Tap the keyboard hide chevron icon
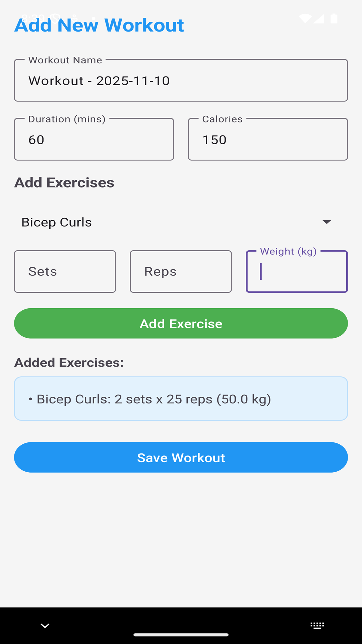The height and width of the screenshot is (644, 362). tap(45, 626)
